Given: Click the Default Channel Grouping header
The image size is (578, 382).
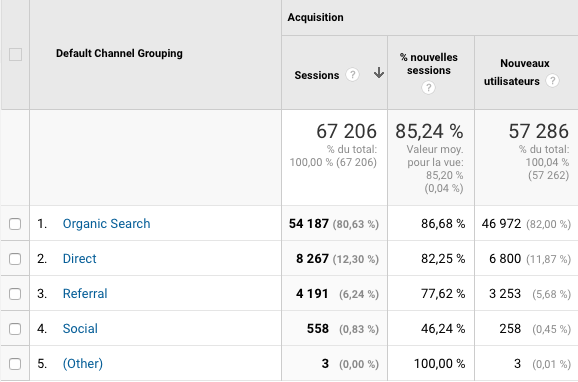Looking at the screenshot, I should [119, 53].
